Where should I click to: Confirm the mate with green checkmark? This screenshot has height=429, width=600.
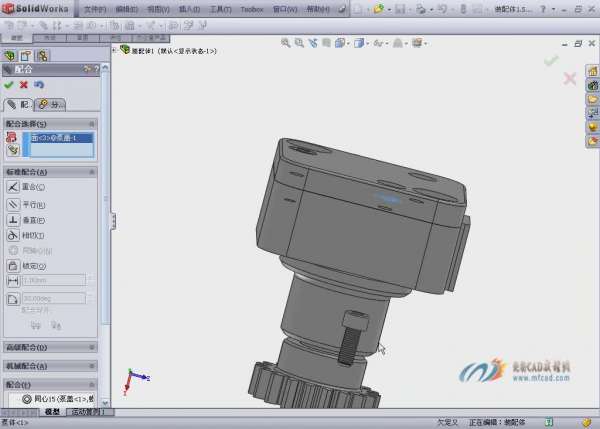click(x=9, y=85)
